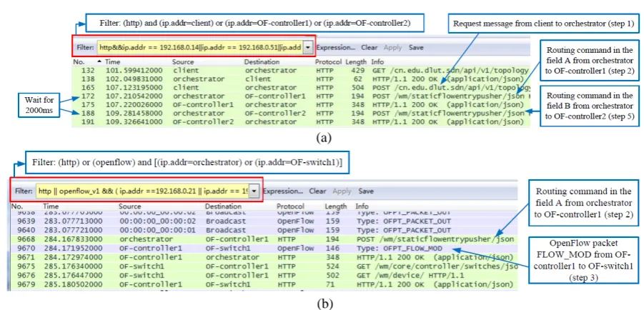Image resolution: width=644 pixels, height=310 pixels.
Task: Select packet number 9676
Action: [x=263, y=275]
